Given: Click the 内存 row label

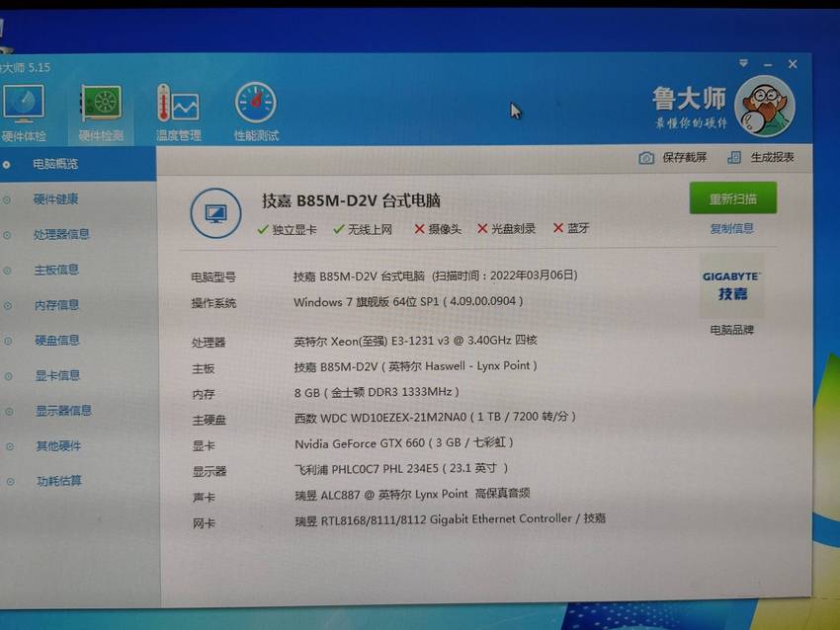Looking at the screenshot, I should (204, 394).
